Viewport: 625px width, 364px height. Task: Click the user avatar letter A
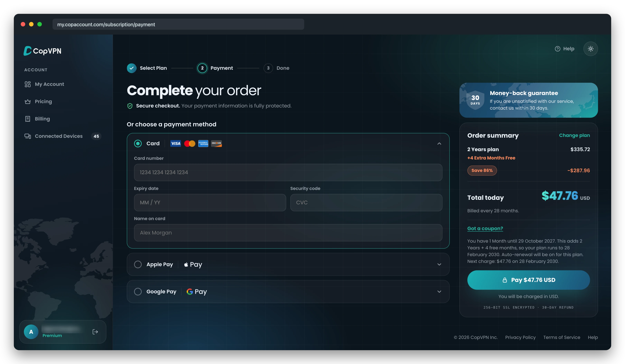pyautogui.click(x=31, y=332)
